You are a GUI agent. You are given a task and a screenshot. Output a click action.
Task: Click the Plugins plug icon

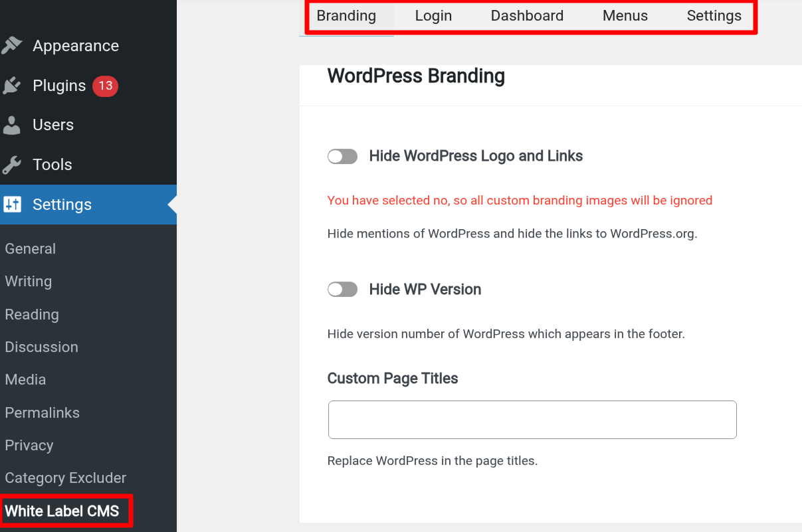12,86
